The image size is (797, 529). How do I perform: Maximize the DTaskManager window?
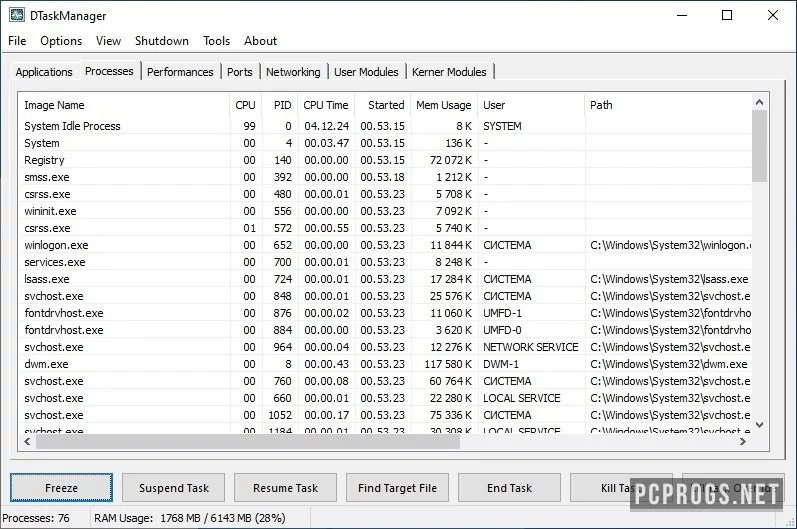(727, 15)
